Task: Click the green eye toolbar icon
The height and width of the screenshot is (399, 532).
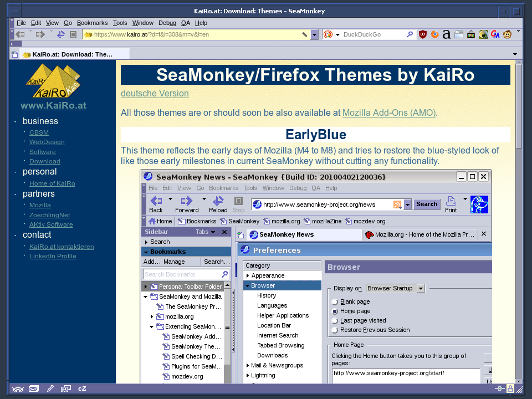Action: point(483,34)
